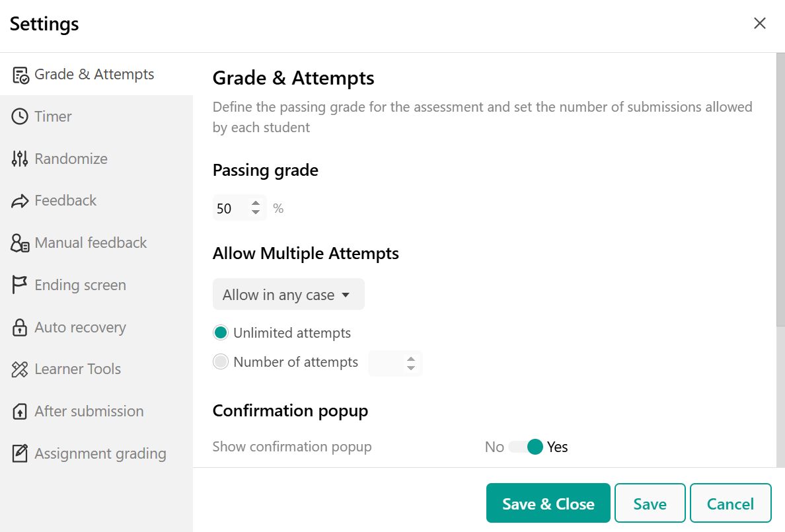Click the After submission upload icon
The height and width of the screenshot is (532, 785).
tap(20, 411)
